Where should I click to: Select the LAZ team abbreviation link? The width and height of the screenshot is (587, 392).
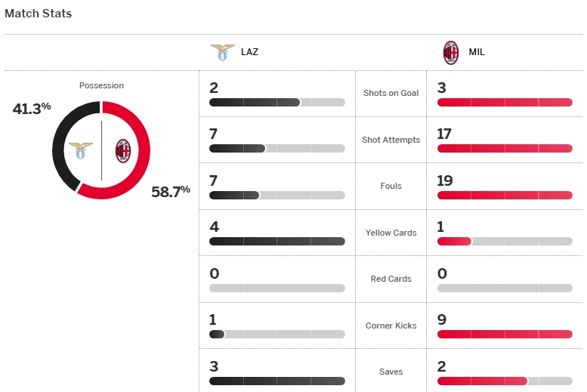(249, 53)
